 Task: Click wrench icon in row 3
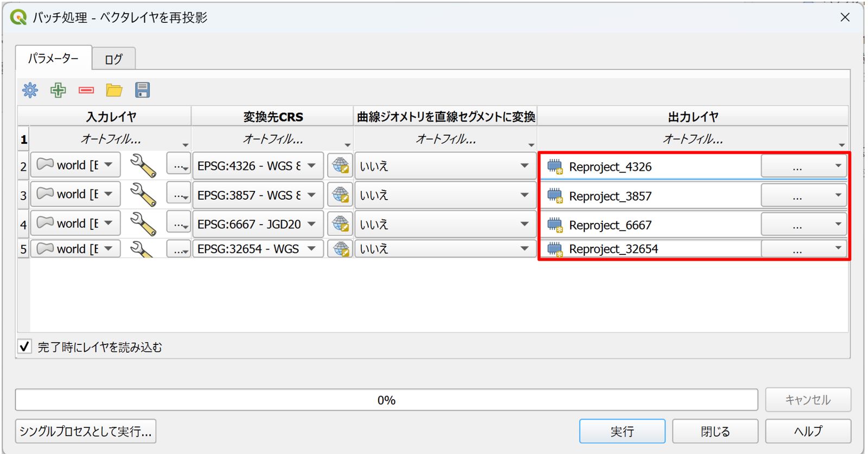143,195
